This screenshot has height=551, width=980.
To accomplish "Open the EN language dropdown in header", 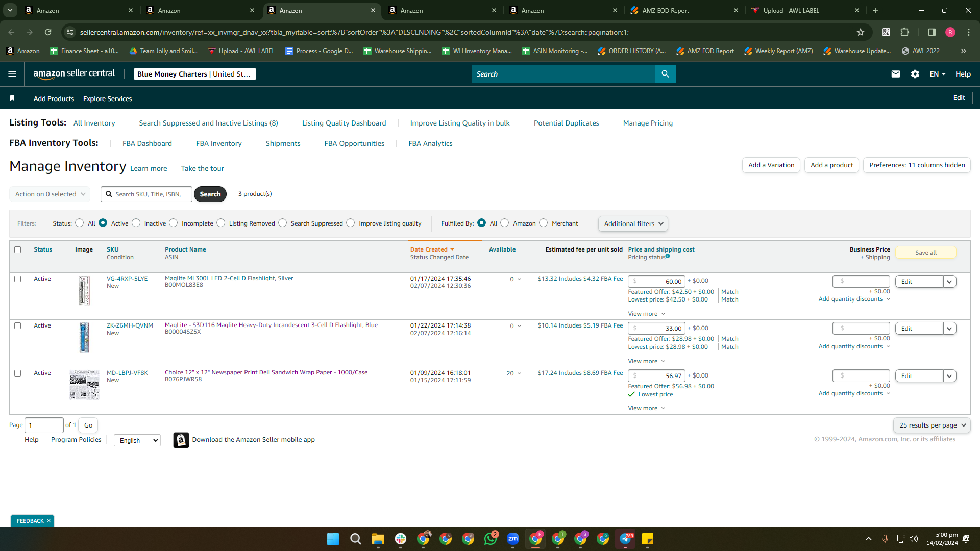I will coord(938,74).
